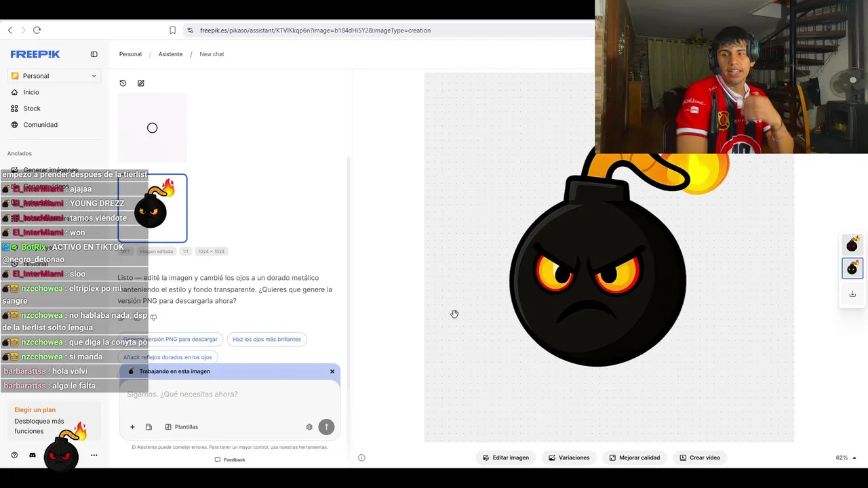Viewport: 868px width, 488px height.
Task: Click 'Anclados' section label
Action: (20, 154)
